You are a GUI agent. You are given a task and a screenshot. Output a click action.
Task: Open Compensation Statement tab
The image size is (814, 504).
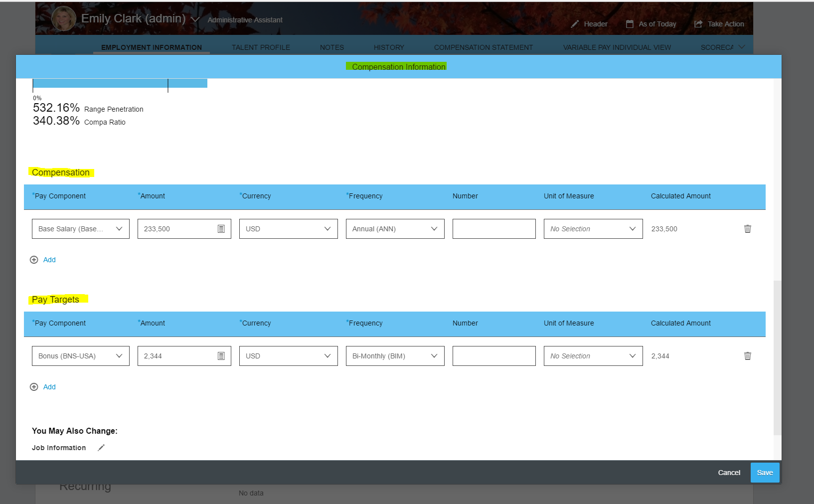484,47
